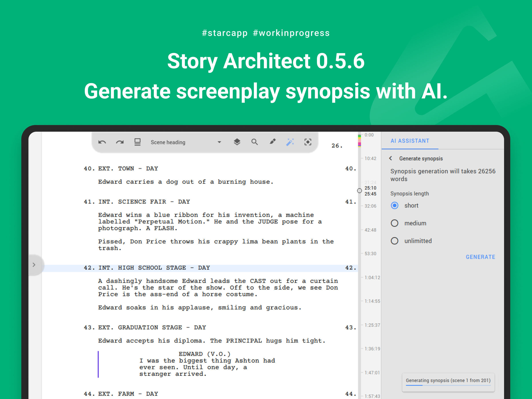
Task: Open the page layout icon in toolbar
Action: tap(137, 142)
